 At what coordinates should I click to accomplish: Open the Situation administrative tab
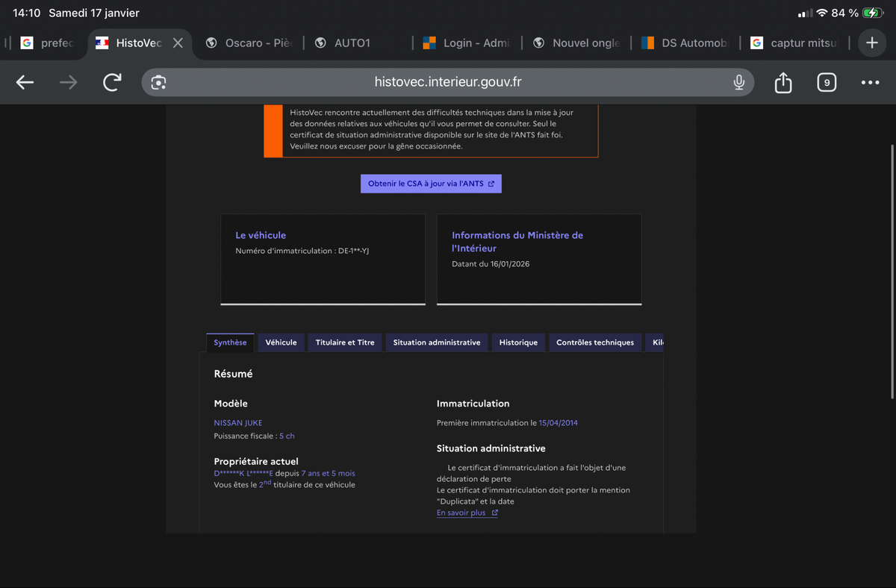click(437, 343)
